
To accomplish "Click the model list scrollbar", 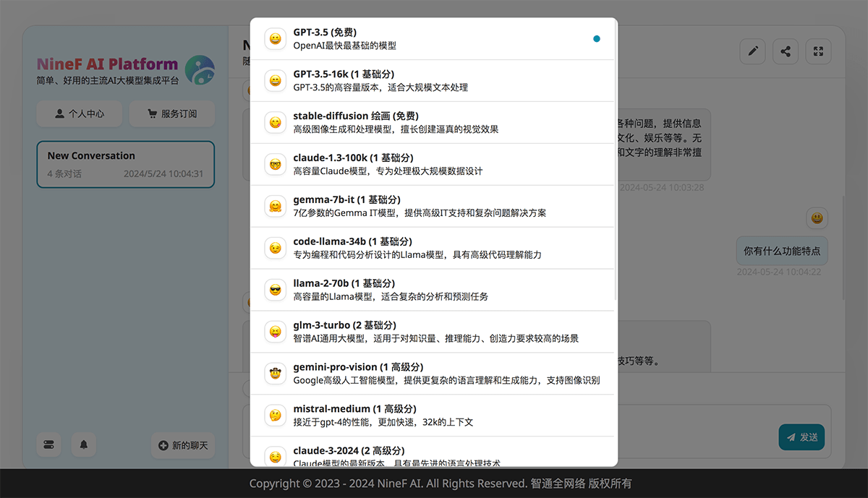I will [616, 159].
